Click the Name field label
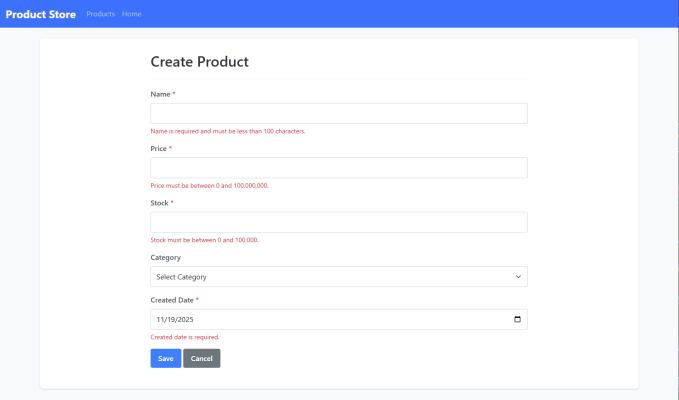Image resolution: width=679 pixels, height=400 pixels. click(x=160, y=94)
